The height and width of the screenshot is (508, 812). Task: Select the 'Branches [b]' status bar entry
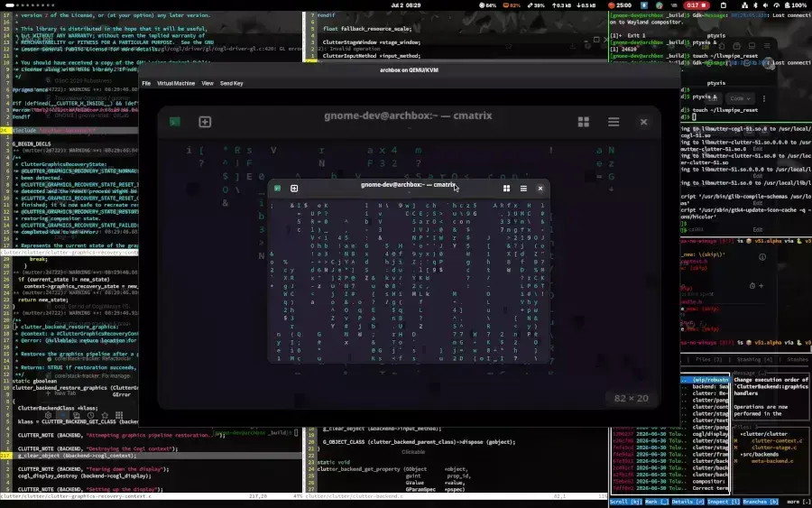click(761, 502)
